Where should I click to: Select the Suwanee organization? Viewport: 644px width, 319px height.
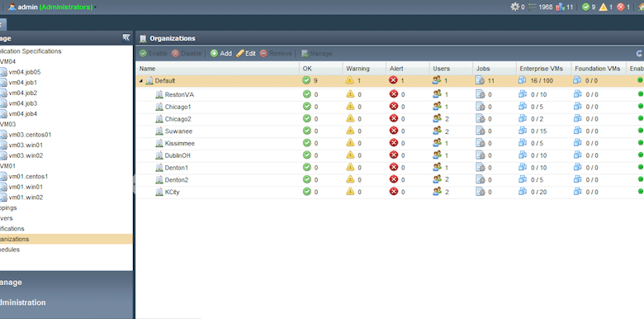[178, 131]
